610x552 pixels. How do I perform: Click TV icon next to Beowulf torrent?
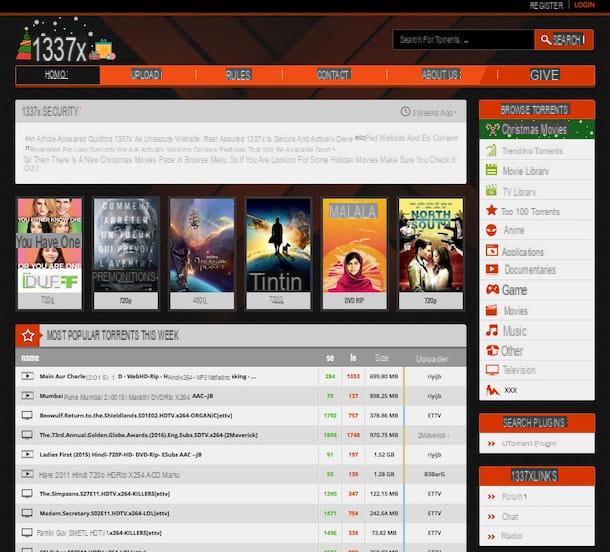(27, 415)
